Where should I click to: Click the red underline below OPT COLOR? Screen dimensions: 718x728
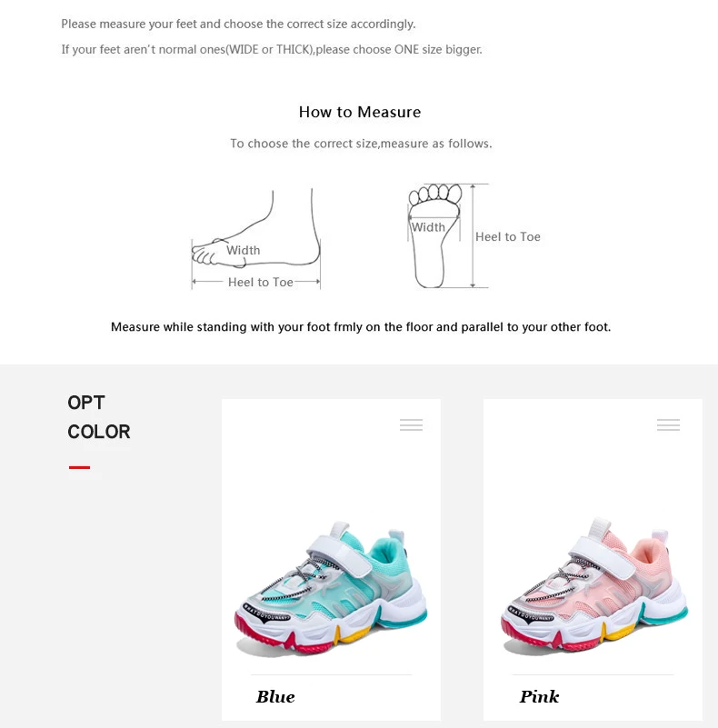pos(79,467)
